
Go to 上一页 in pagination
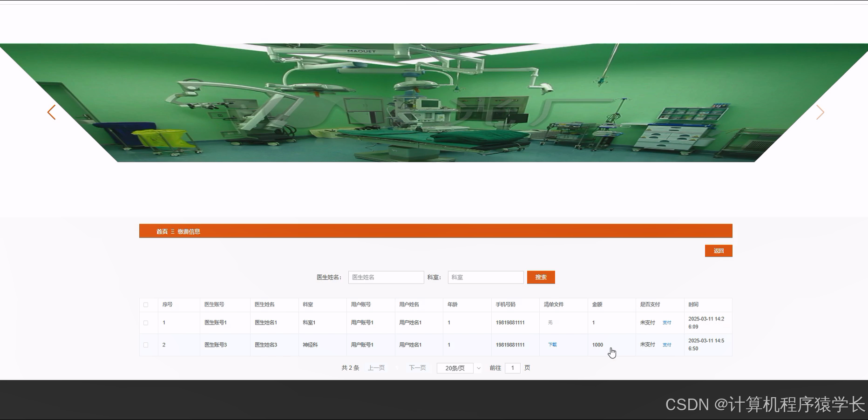coord(376,368)
